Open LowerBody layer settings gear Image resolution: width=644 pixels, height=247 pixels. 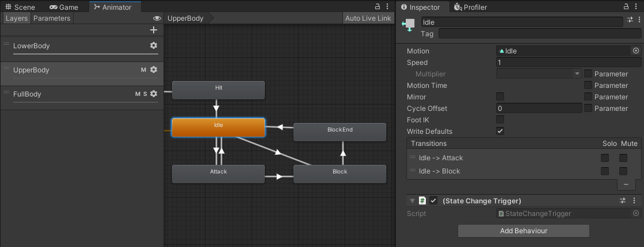[154, 45]
